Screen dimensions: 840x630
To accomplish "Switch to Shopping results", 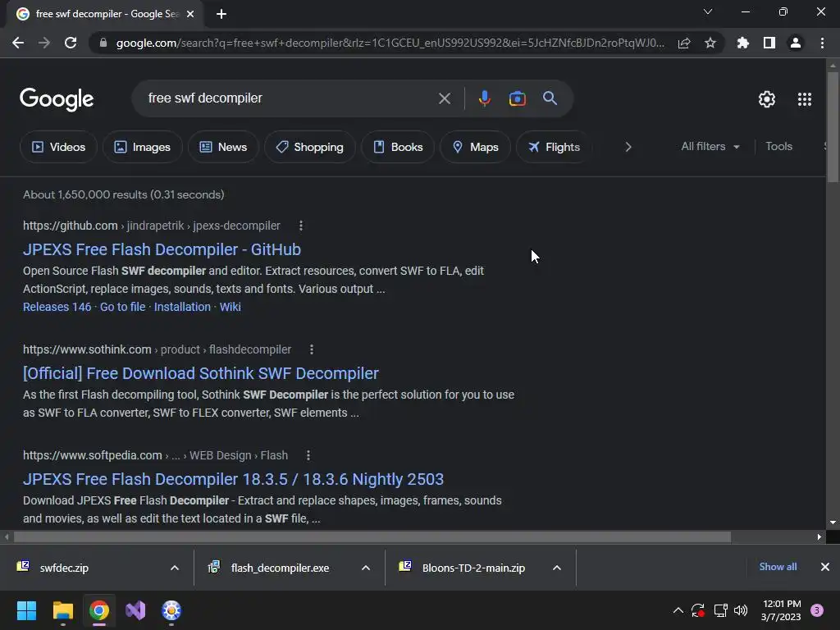I will tap(309, 147).
